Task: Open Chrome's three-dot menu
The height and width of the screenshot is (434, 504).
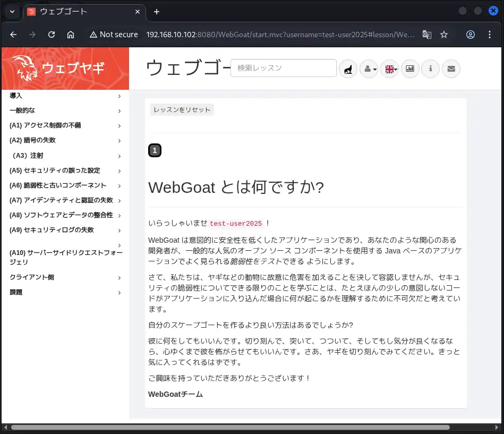Action: click(x=490, y=34)
